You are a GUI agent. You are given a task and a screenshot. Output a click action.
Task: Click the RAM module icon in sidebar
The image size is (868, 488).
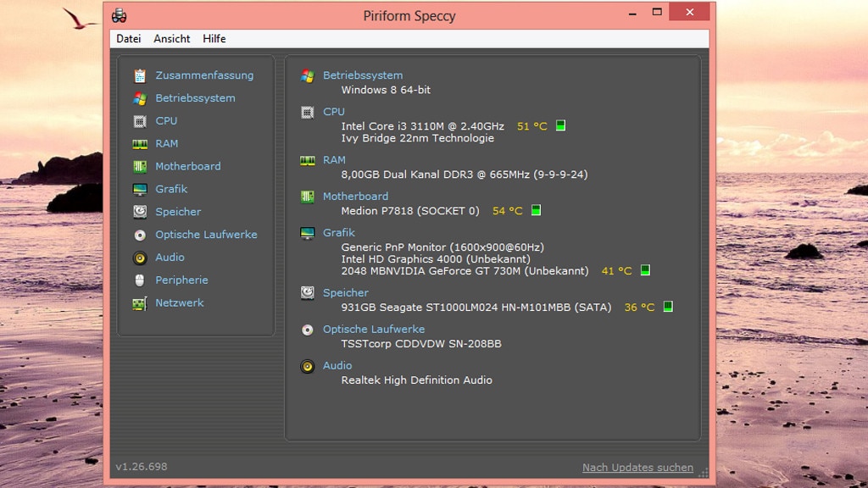coord(140,144)
